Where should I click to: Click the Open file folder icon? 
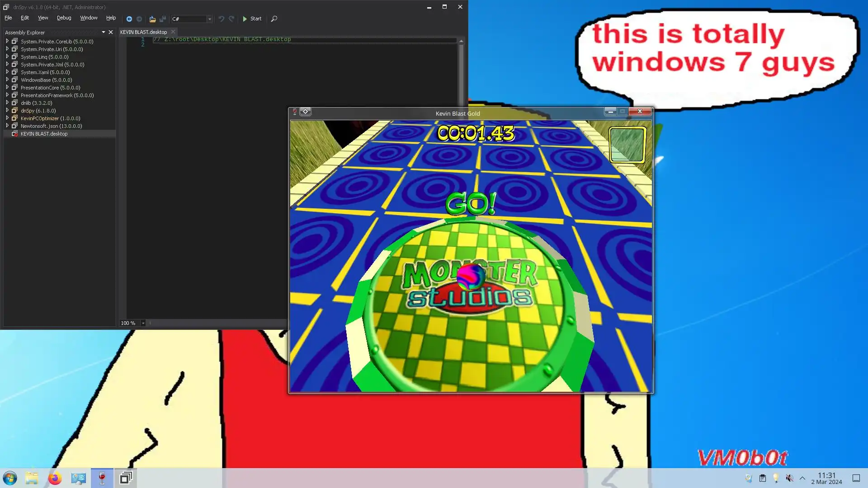[152, 19]
